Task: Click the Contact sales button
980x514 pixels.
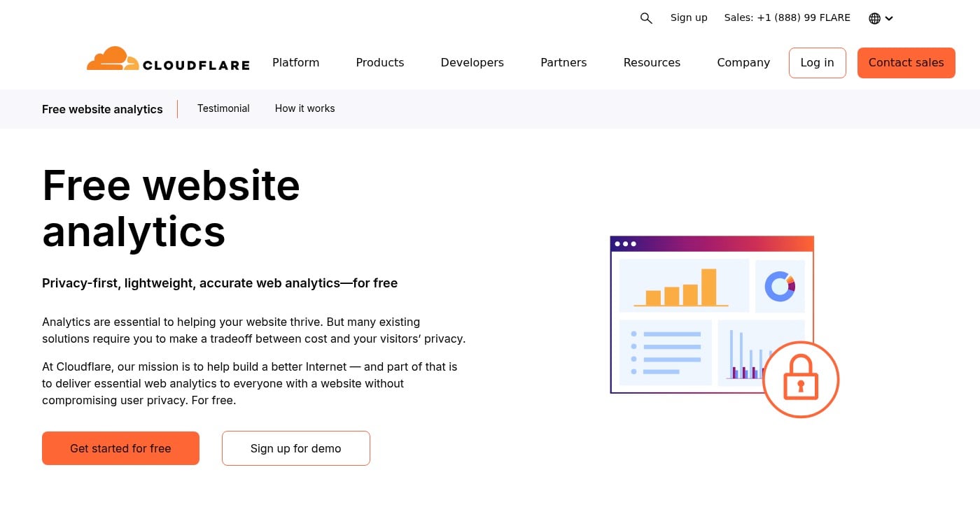Action: tap(906, 63)
